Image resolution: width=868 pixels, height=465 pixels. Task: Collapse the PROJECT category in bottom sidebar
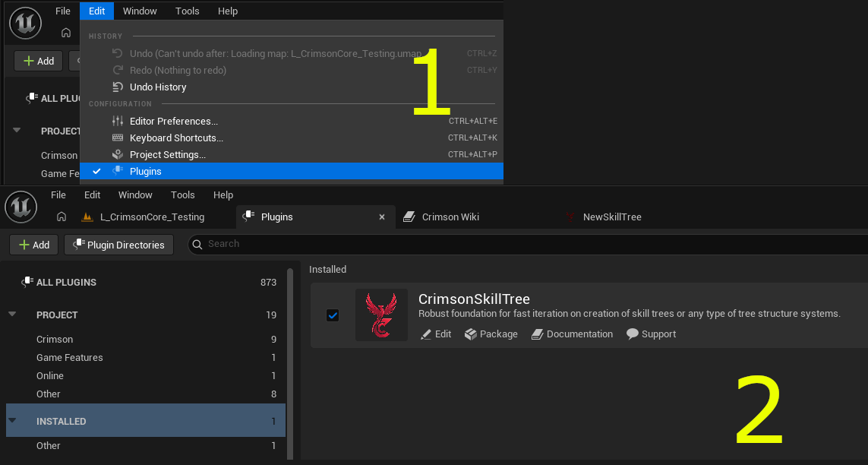[x=12, y=315]
